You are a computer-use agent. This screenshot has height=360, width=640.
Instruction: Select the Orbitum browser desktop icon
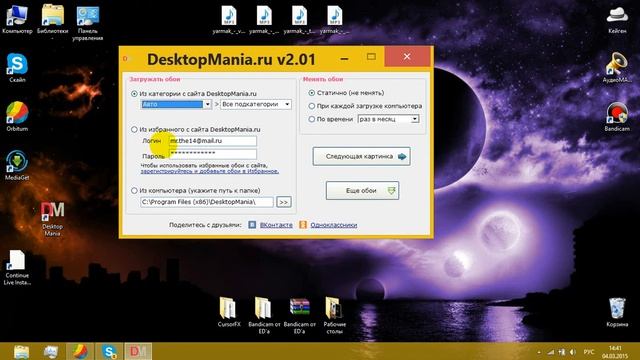tap(17, 117)
